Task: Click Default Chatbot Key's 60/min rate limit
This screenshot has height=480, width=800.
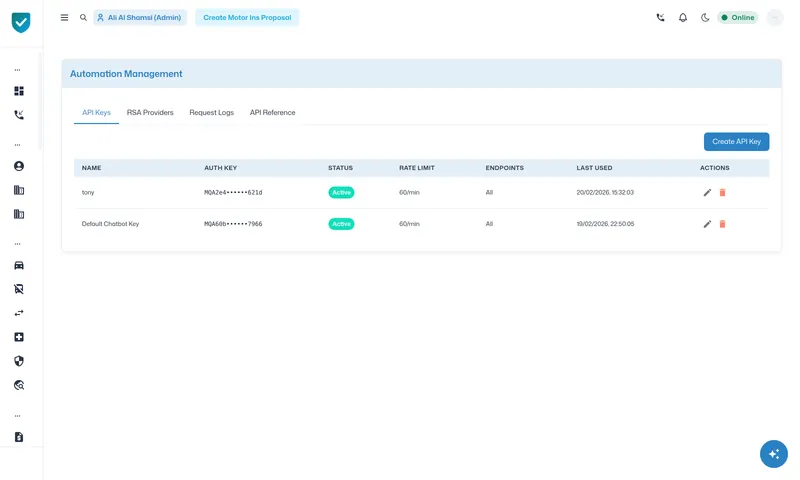Action: tap(409, 224)
